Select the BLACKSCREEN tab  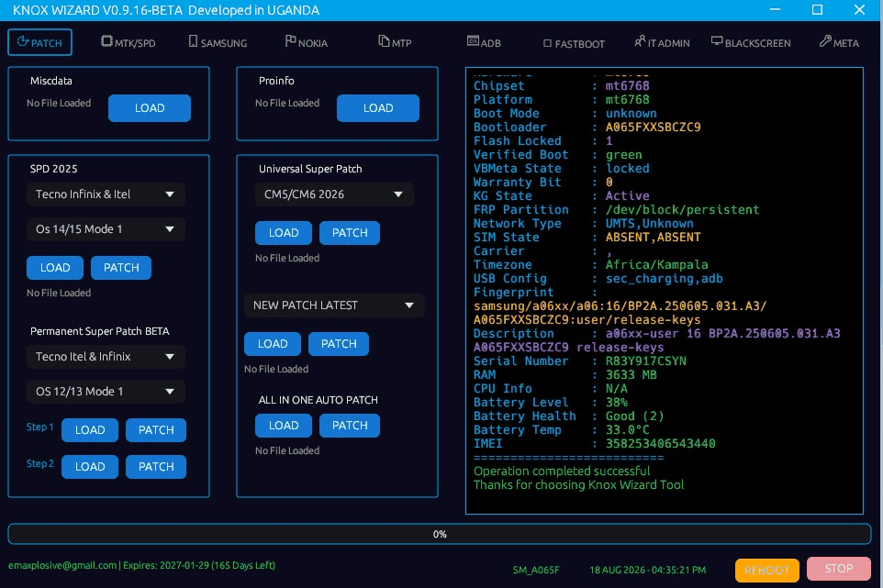pos(751,43)
